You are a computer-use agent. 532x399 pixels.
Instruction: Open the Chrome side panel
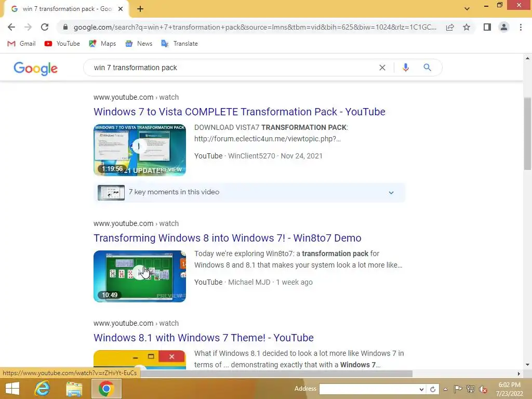(487, 27)
